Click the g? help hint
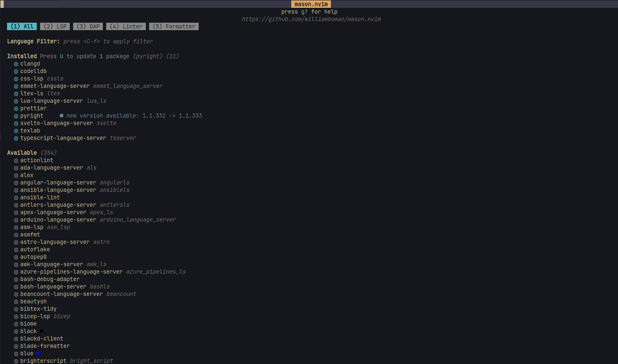Viewport: 618px width, 364px height. 304,12
